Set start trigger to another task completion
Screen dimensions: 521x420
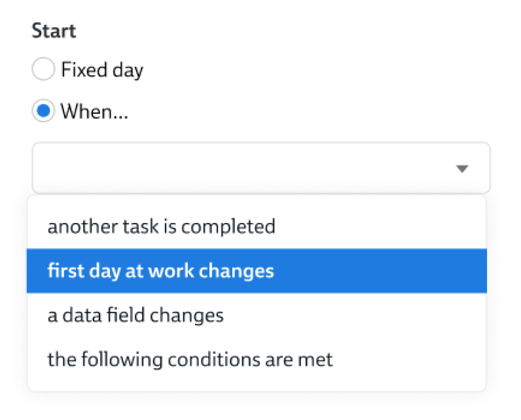click(x=161, y=227)
